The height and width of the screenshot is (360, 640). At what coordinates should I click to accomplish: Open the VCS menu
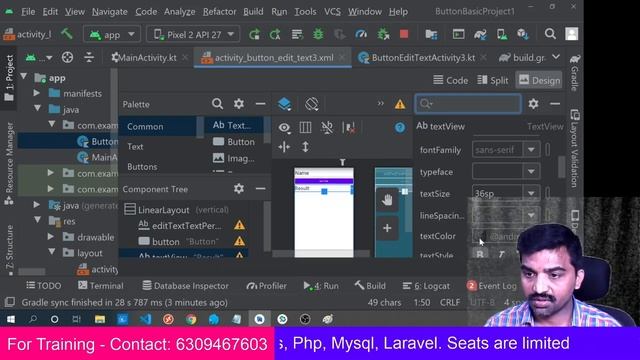point(332,11)
